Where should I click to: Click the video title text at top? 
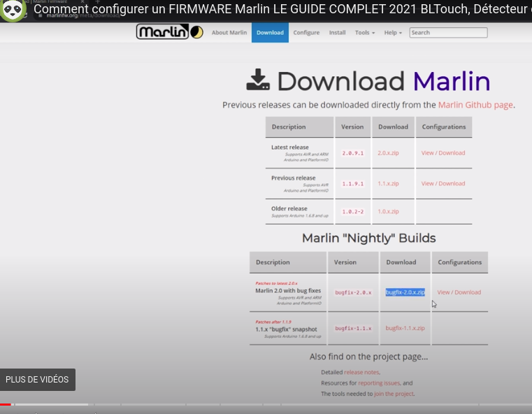(x=282, y=9)
